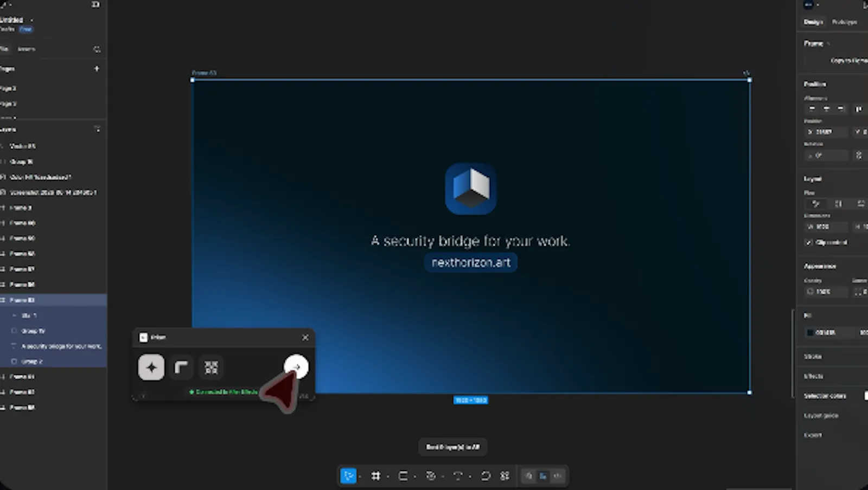Align the selection left in the Position section

(812, 109)
